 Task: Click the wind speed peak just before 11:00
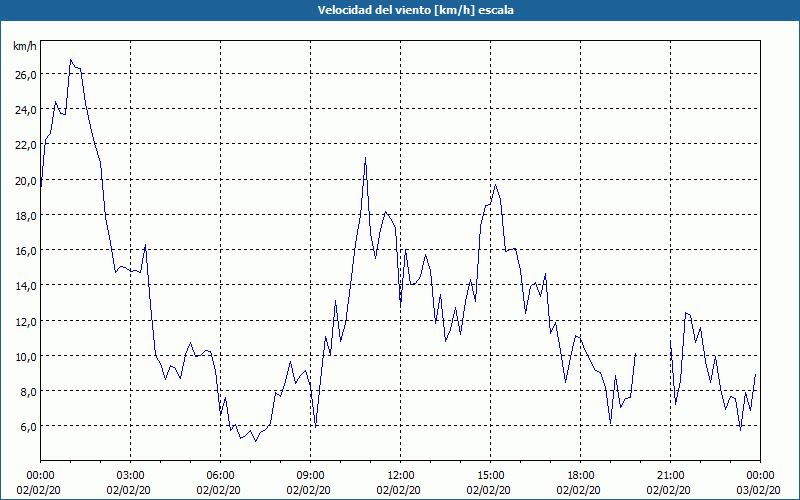366,158
